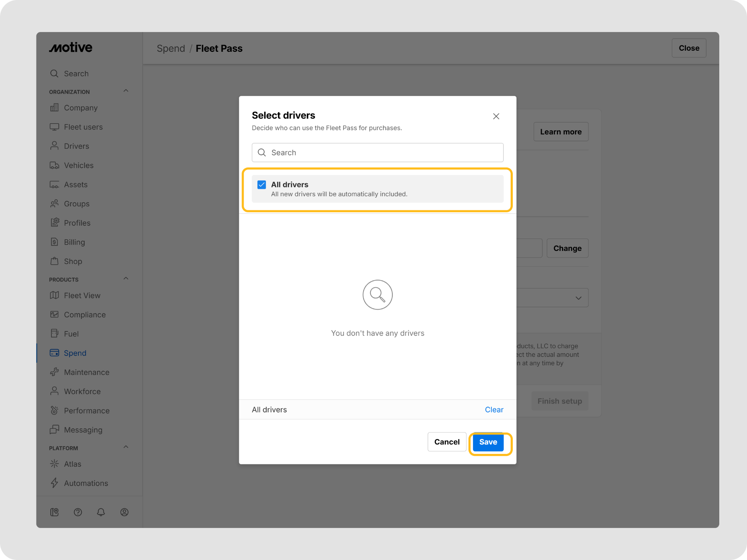Collapse the Platform section
Viewport: 747px width, 560px height.
(x=126, y=447)
